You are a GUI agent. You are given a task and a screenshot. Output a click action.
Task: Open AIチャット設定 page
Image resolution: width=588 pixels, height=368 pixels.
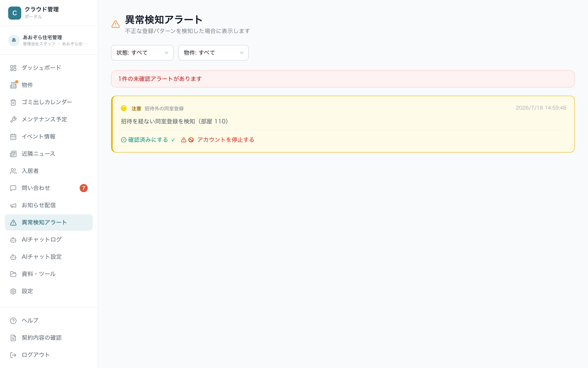[49, 257]
